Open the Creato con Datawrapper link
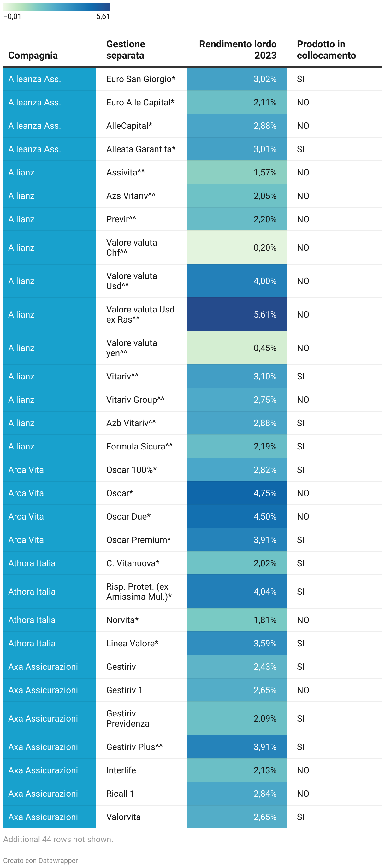Screen dimensions: 385x868 pos(40,860)
